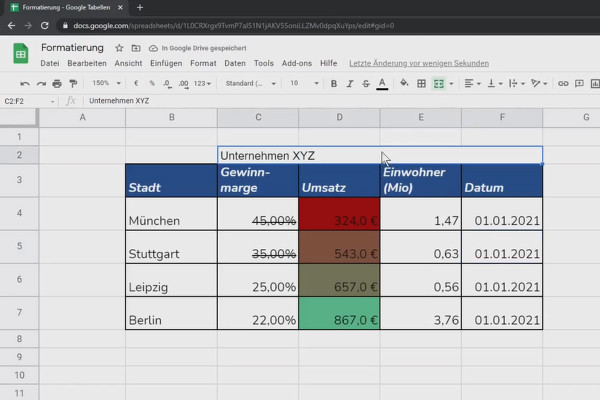The height and width of the screenshot is (400, 600).
Task: Click the insert comment icon
Action: pos(579,83)
